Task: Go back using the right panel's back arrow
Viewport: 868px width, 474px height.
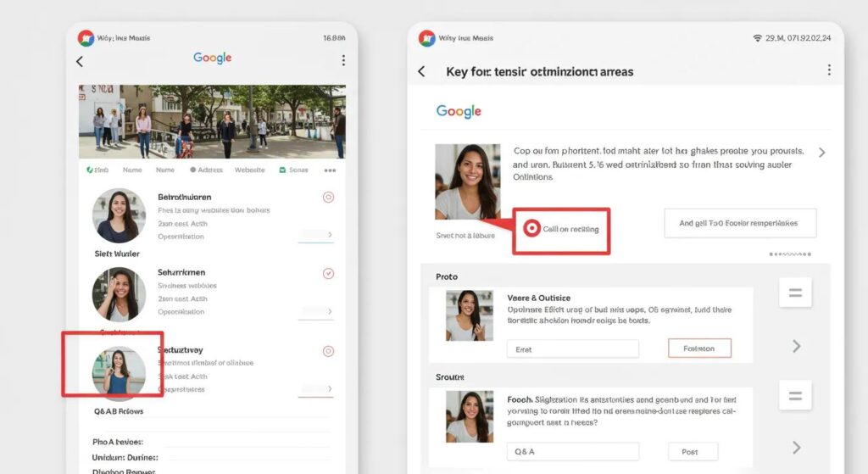Action: pos(422,71)
